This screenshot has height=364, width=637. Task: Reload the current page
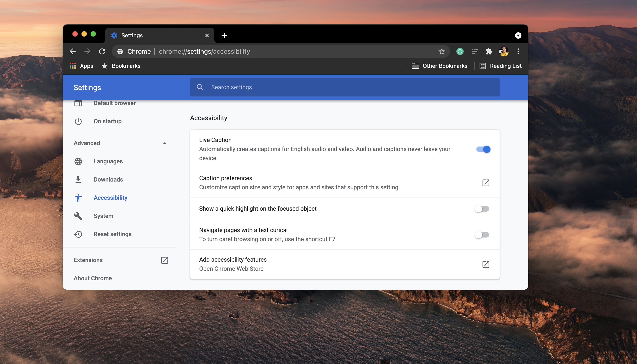click(102, 51)
